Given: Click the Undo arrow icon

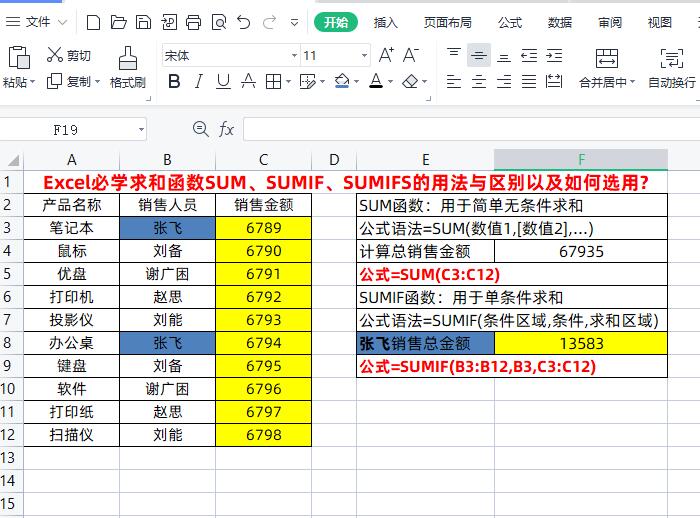Looking at the screenshot, I should tap(244, 22).
